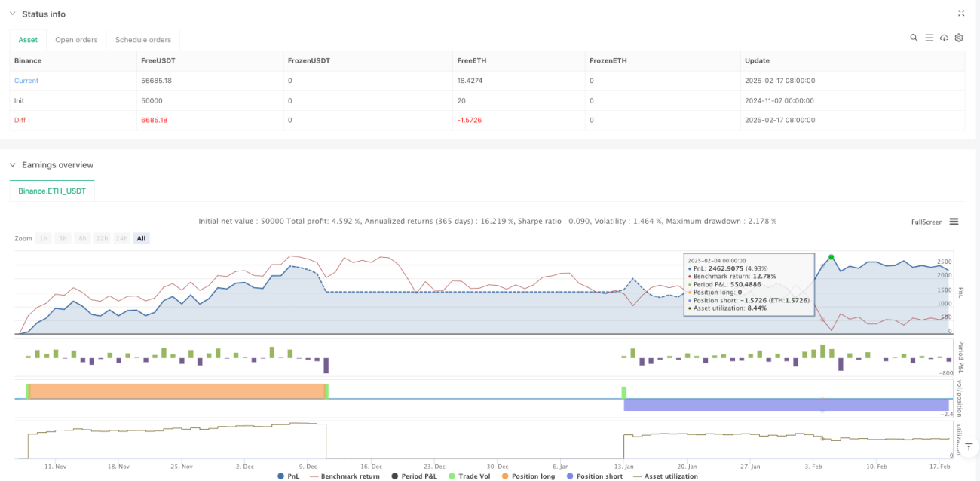
Task: Switch to the Schedule orders tab
Action: 143,40
